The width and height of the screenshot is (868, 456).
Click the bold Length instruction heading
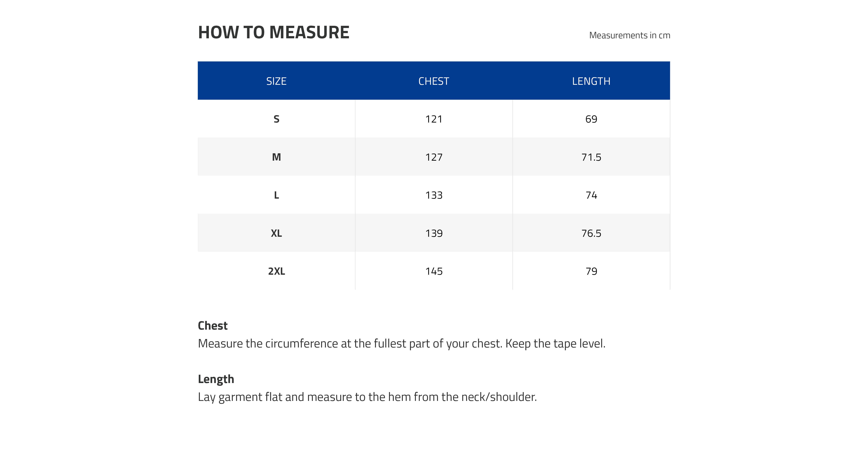click(x=216, y=379)
